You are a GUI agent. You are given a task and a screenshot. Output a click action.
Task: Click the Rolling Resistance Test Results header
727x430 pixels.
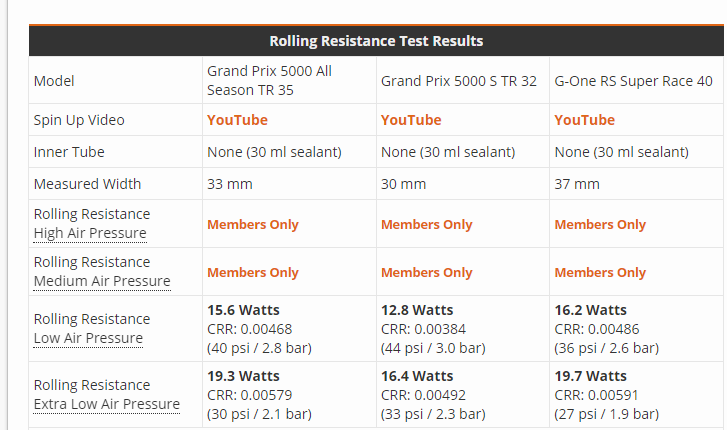(376, 41)
